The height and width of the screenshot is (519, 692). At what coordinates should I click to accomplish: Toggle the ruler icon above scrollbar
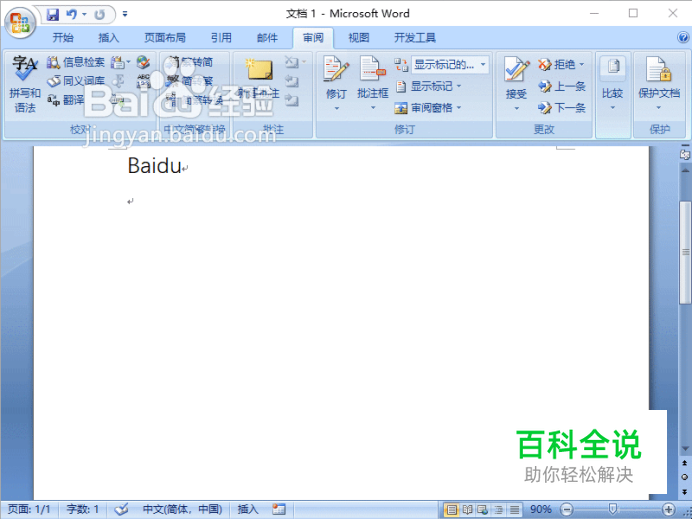[685, 154]
